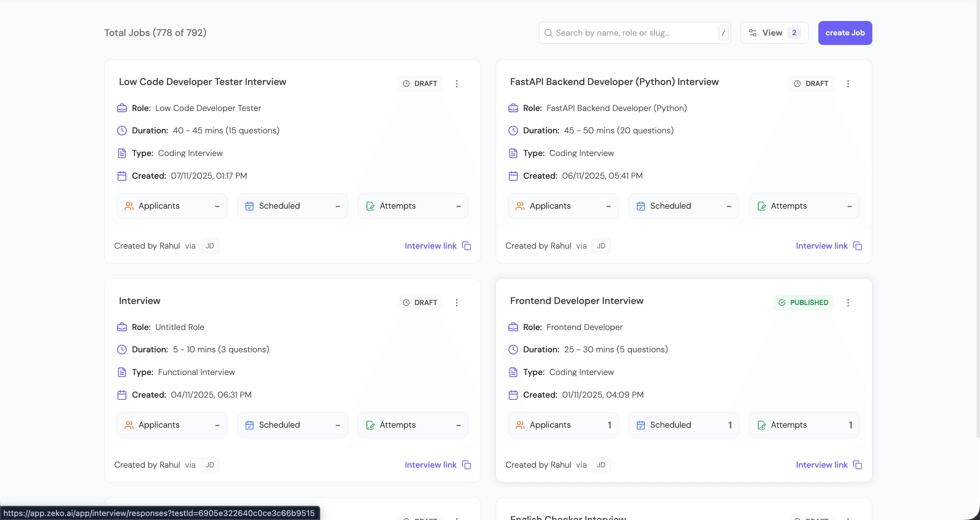Click the search magnifier icon
The image size is (980, 520).
[x=548, y=33]
